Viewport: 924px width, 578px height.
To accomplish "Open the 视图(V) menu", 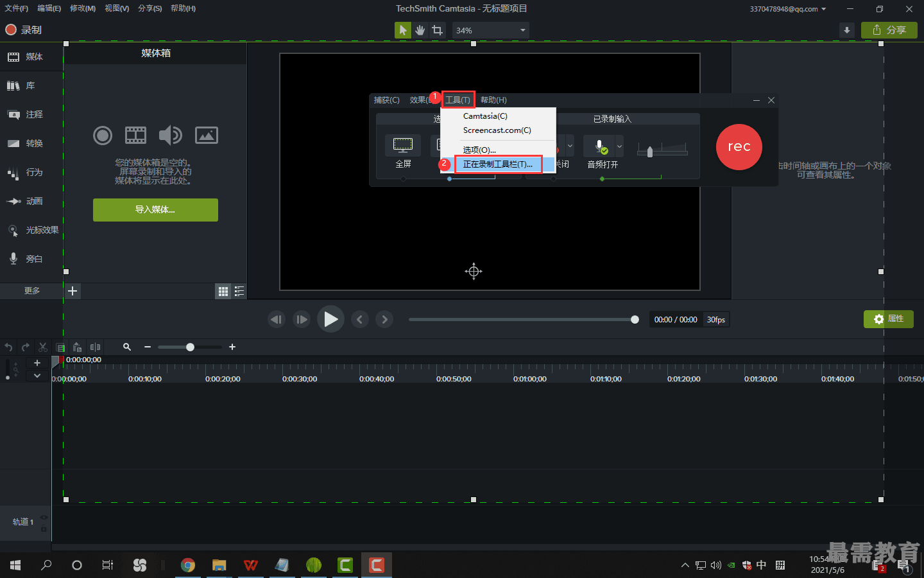I will click(117, 8).
